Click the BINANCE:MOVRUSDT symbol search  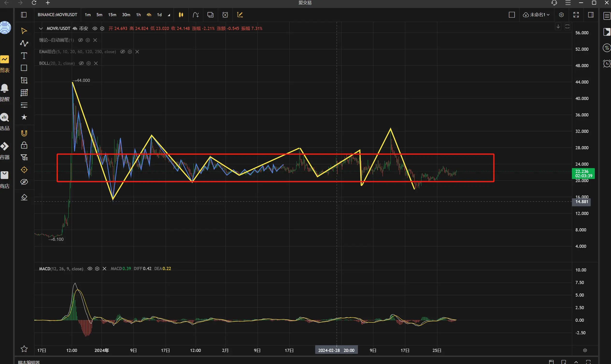click(57, 15)
